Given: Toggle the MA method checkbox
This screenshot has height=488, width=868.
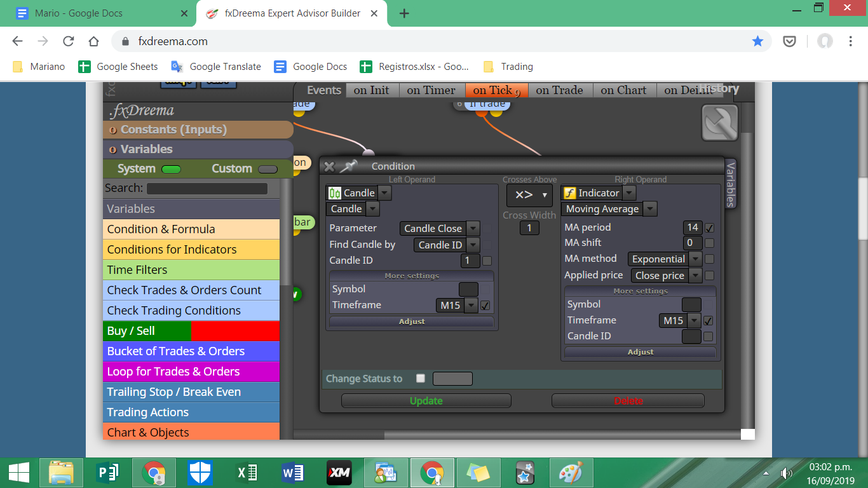Looking at the screenshot, I should (709, 259).
